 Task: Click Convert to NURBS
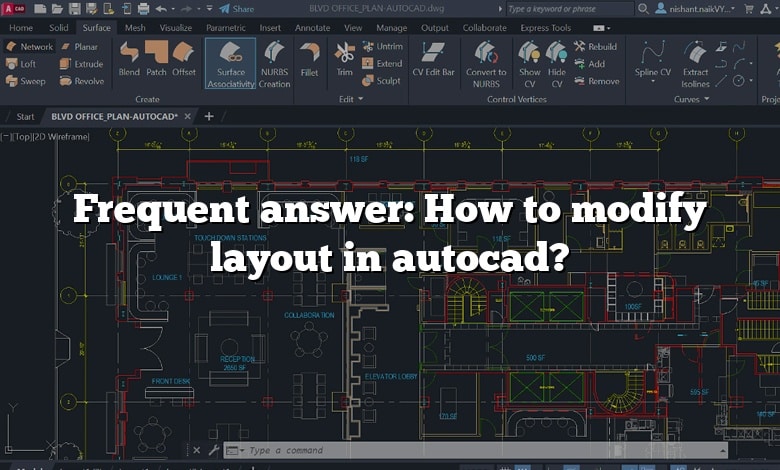486,65
